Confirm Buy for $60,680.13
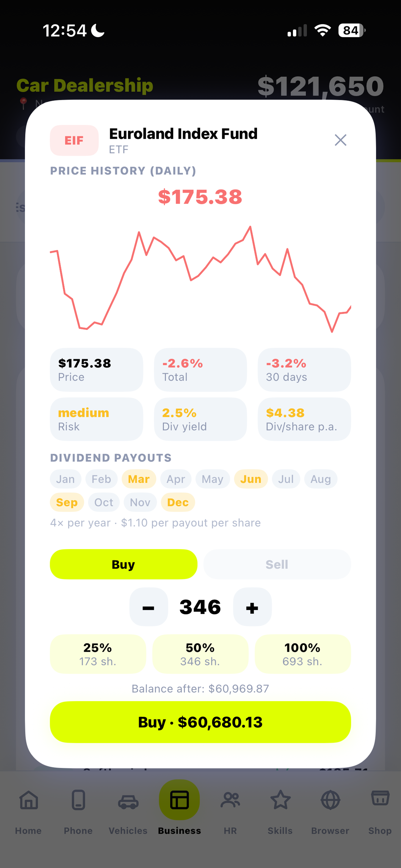The width and height of the screenshot is (401, 868). (x=200, y=722)
